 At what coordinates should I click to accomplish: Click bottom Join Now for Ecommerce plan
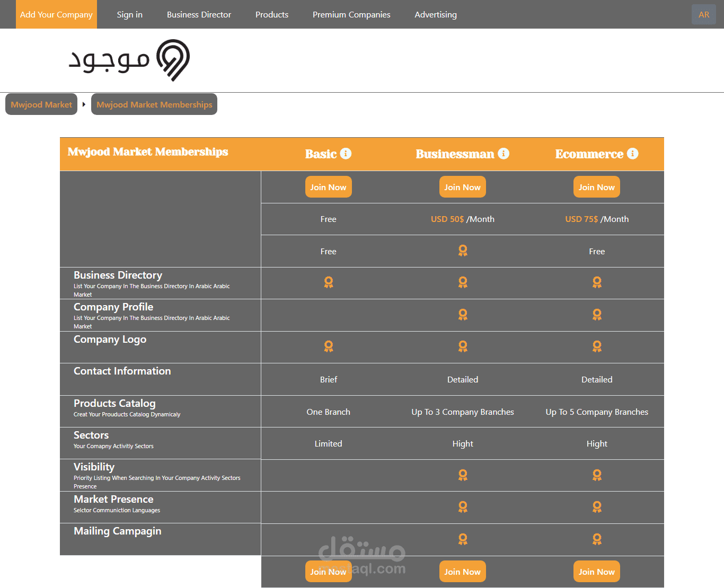point(597,572)
